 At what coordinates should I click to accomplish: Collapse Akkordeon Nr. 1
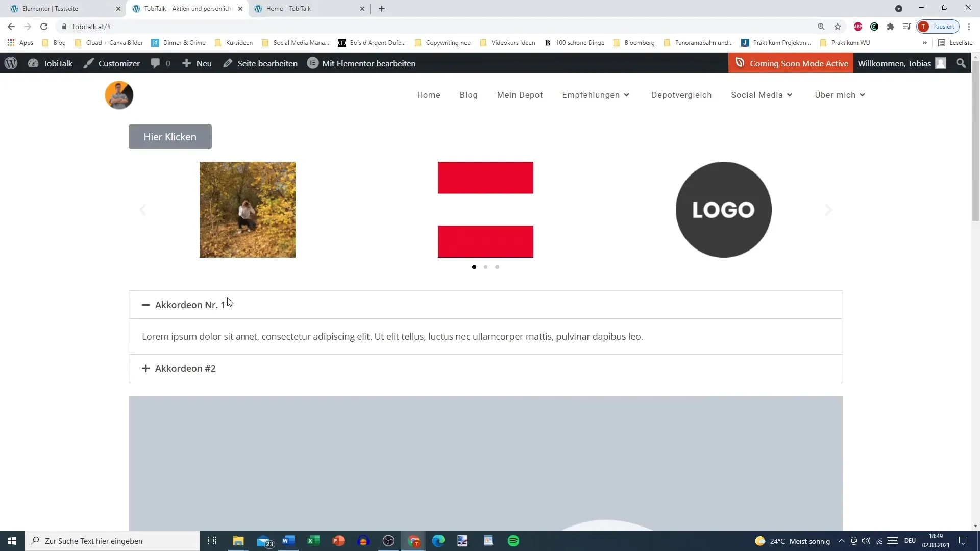click(x=485, y=305)
